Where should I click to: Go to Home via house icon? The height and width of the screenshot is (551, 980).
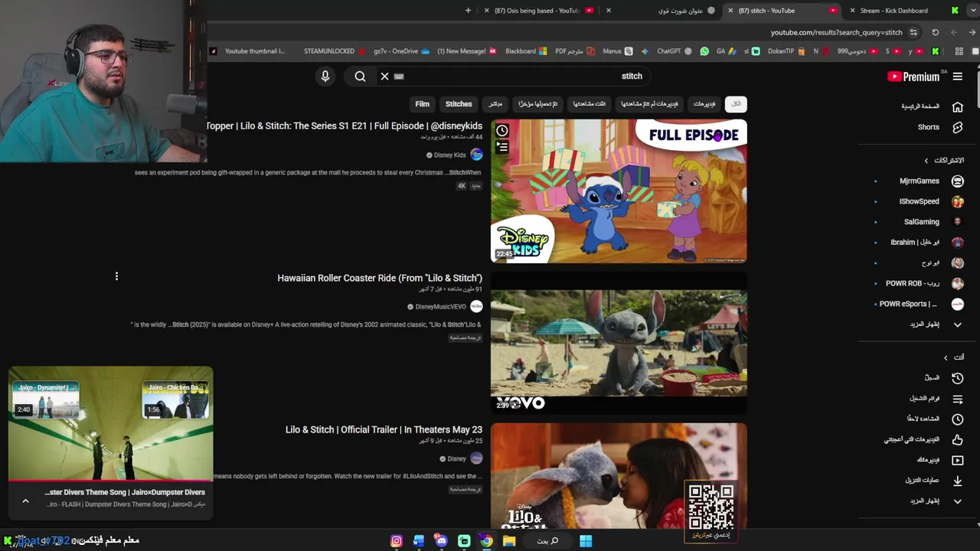(958, 106)
